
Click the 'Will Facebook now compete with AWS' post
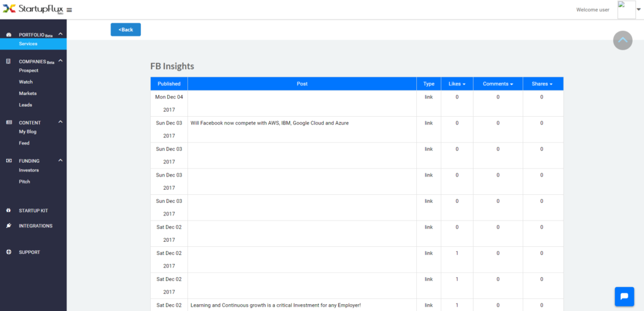pos(269,123)
